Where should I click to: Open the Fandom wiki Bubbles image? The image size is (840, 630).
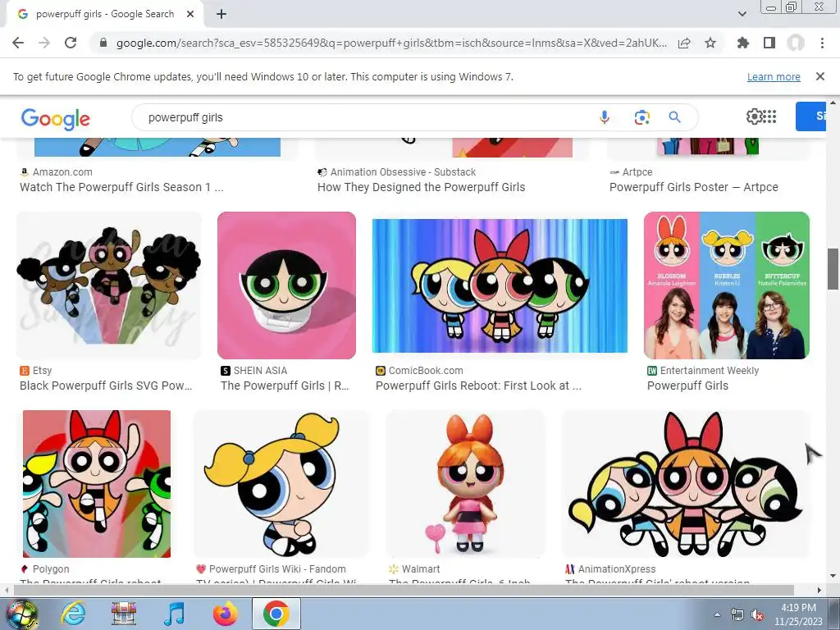(281, 484)
